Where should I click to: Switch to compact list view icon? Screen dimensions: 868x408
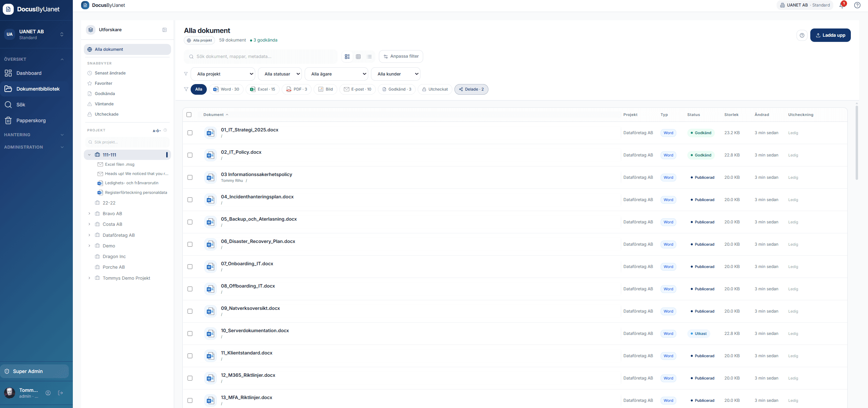click(x=369, y=57)
